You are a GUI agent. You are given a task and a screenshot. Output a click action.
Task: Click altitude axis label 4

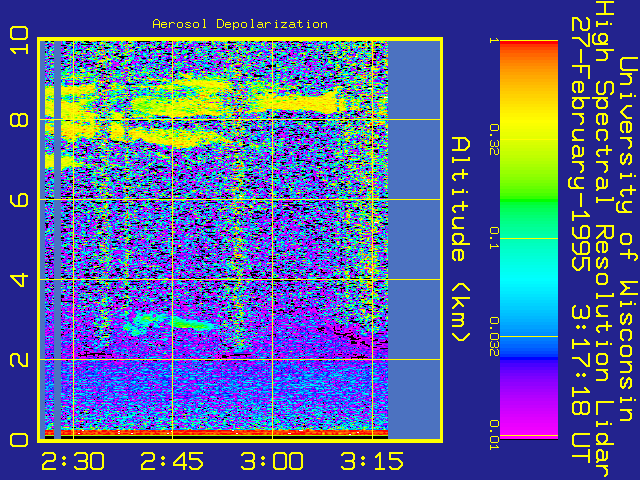[x=20, y=280]
